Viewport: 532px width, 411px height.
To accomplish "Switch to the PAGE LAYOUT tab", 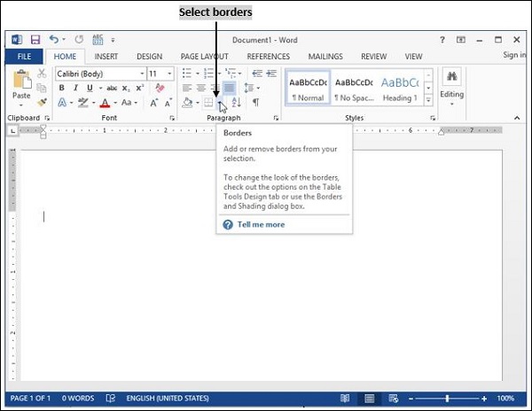I will [x=204, y=57].
